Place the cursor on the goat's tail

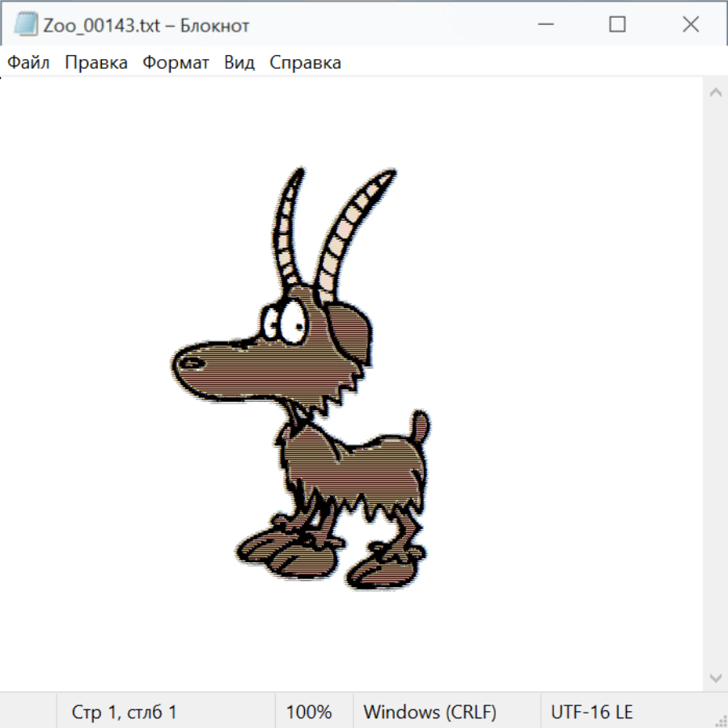coord(419,426)
